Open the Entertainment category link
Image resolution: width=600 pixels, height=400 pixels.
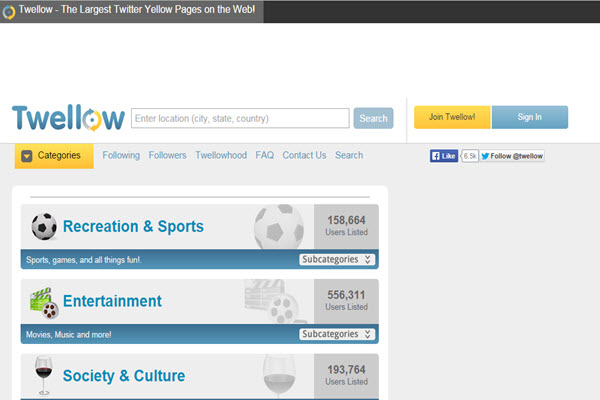click(x=112, y=301)
